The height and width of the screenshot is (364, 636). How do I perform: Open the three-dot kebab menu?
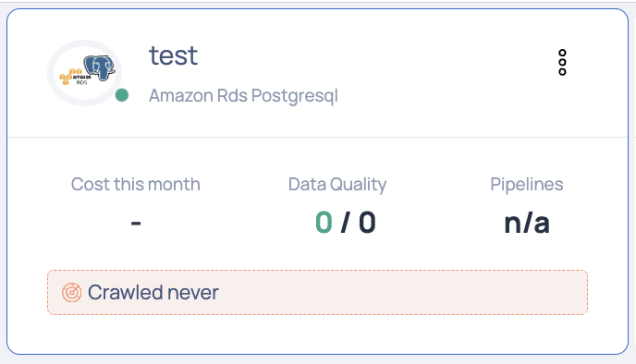[x=562, y=63]
